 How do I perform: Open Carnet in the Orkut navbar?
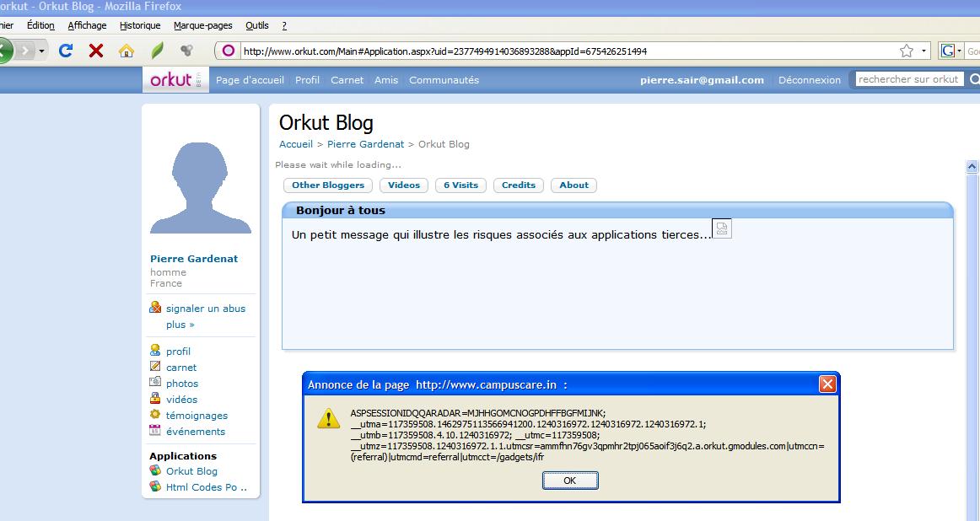coord(347,80)
